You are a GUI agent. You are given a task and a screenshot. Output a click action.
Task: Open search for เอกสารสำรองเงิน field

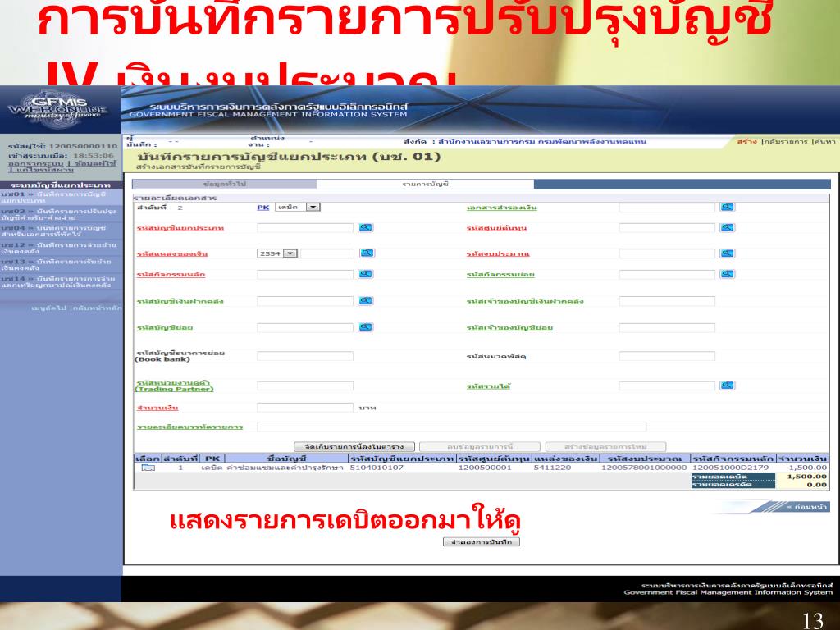click(x=728, y=208)
